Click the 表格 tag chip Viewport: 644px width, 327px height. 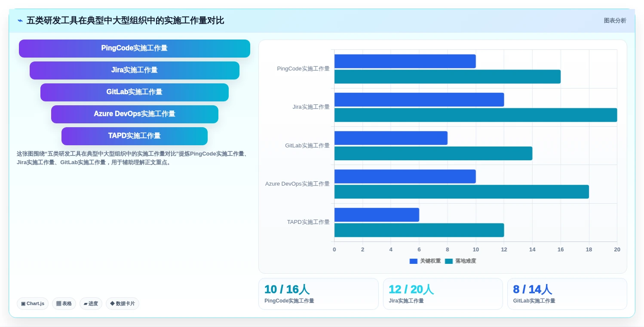[x=64, y=304]
